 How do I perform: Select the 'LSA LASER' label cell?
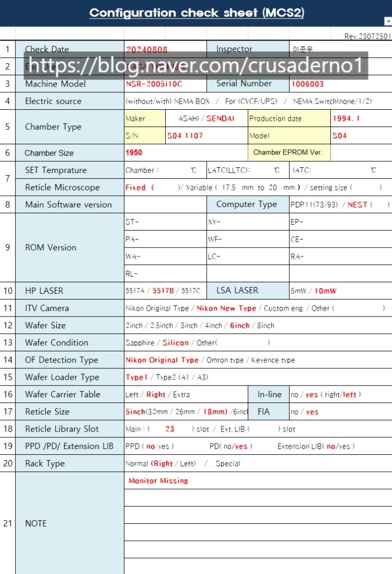coord(248,291)
